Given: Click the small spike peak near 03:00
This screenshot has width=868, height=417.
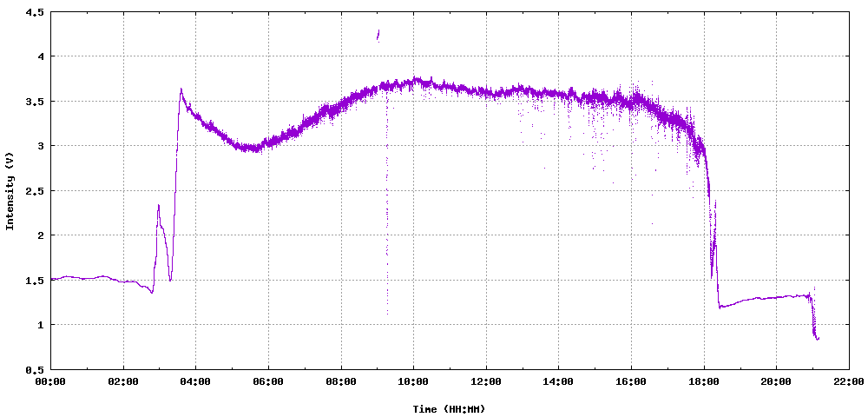Looking at the screenshot, I should (x=158, y=206).
